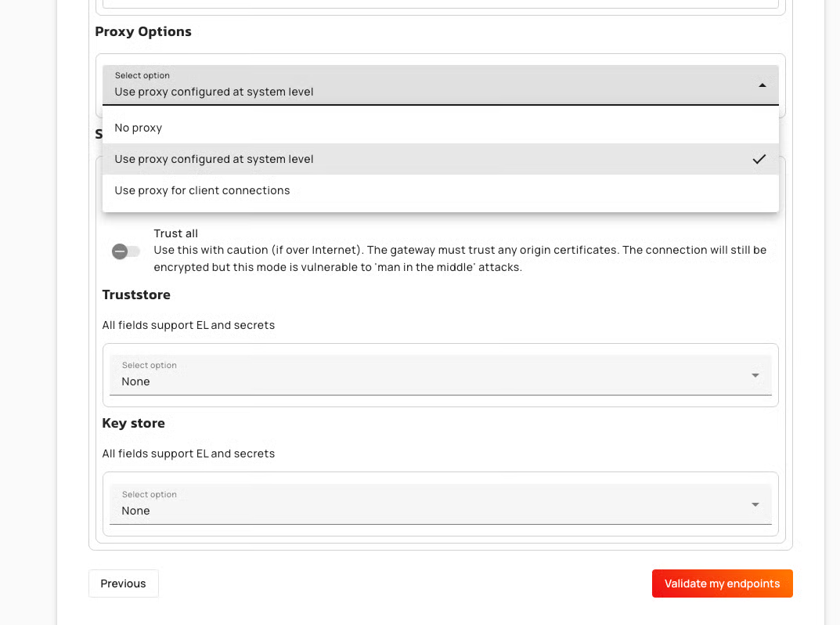Click the None value in Key store field
This screenshot has width=840, height=625.
tap(135, 511)
